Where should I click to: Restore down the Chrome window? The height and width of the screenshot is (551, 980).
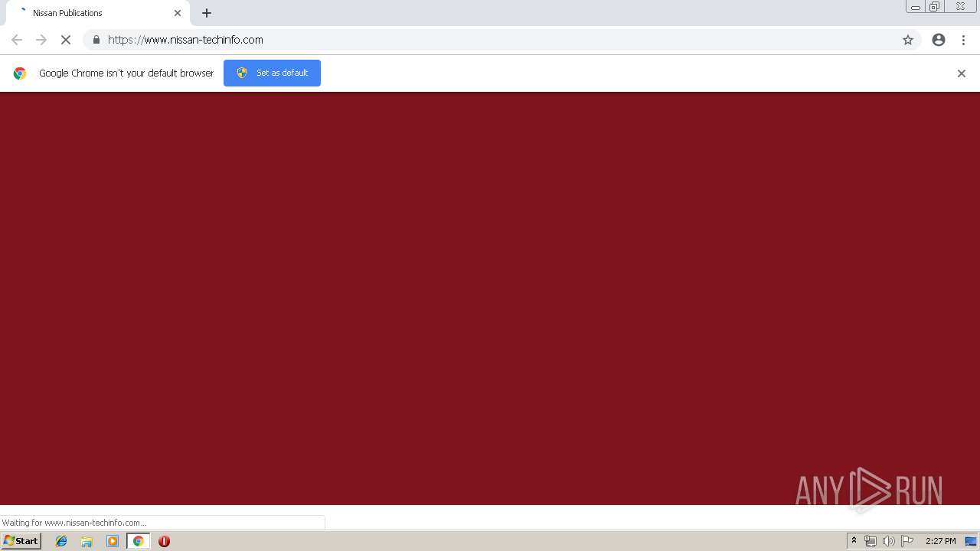point(934,7)
